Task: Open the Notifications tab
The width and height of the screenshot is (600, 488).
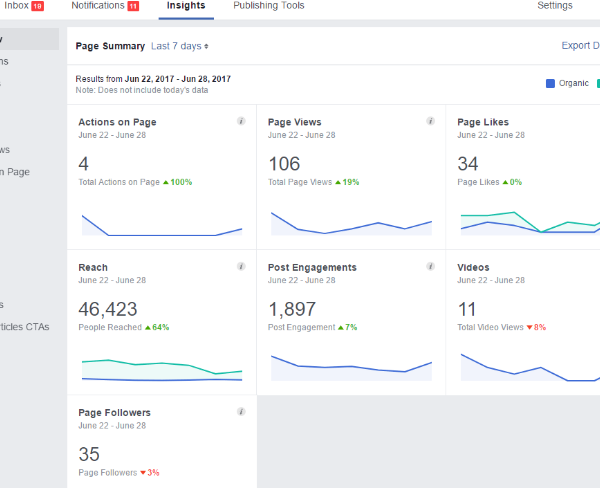Action: 105,6
